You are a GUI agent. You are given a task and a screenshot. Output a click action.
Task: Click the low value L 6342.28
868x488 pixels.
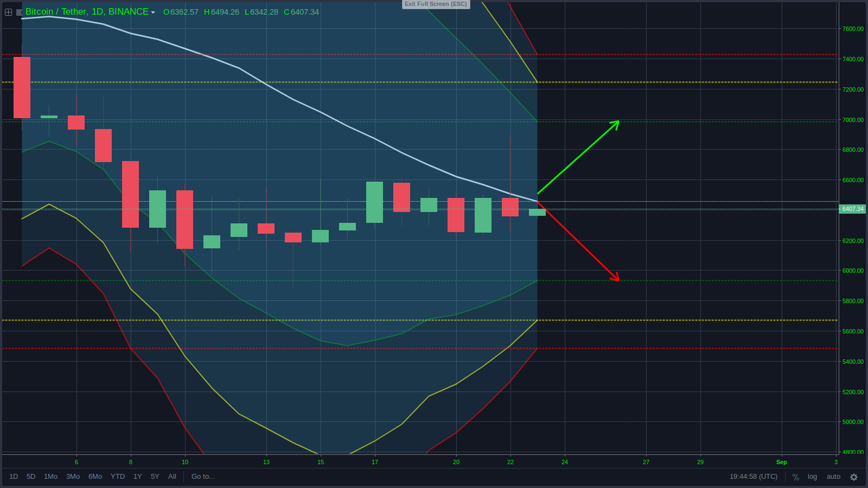pos(261,12)
